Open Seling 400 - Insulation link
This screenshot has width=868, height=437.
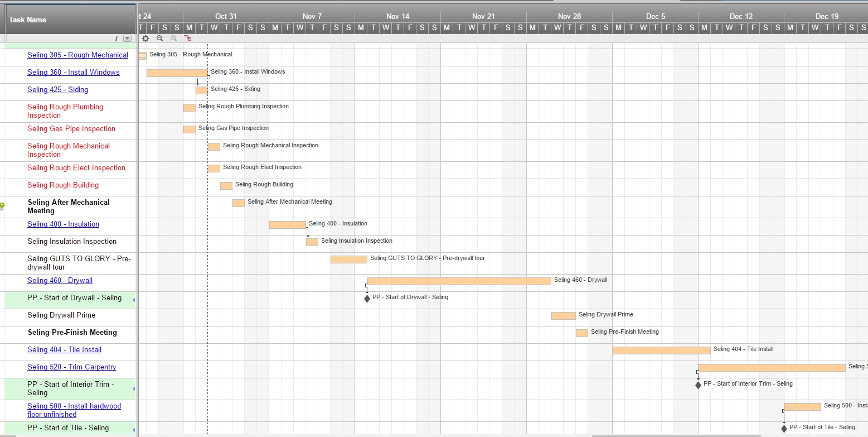(63, 224)
